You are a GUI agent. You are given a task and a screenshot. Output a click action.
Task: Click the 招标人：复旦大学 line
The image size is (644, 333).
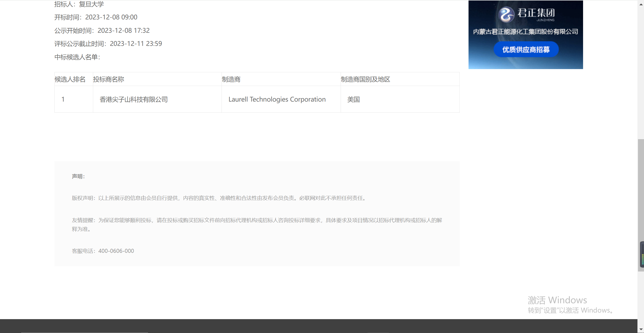click(79, 4)
